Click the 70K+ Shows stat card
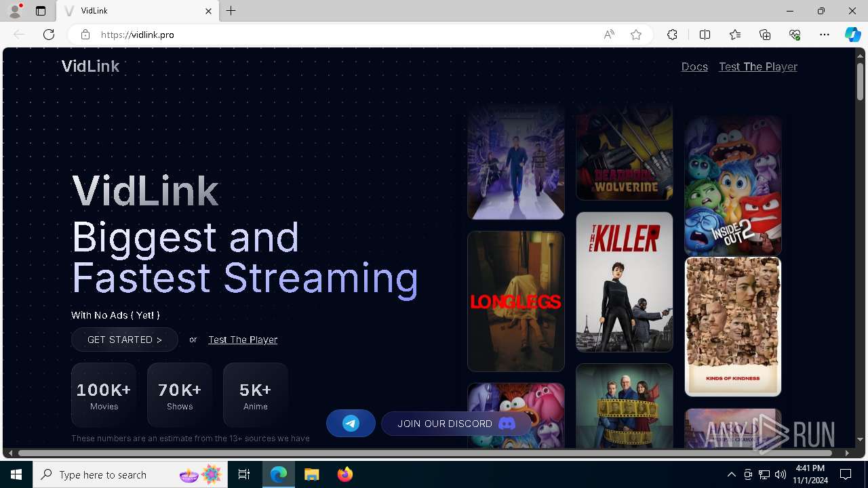Image resolution: width=868 pixels, height=488 pixels. tap(180, 395)
